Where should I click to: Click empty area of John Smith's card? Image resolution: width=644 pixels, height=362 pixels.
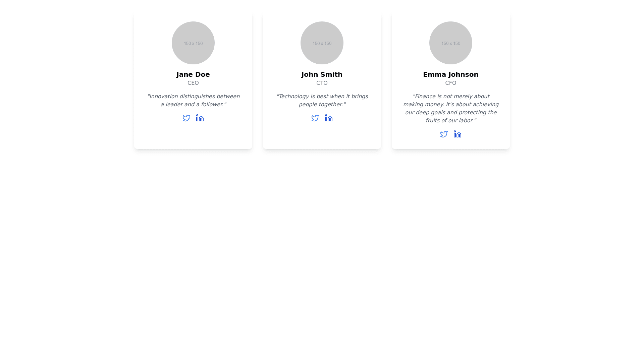pyautogui.click(x=322, y=136)
